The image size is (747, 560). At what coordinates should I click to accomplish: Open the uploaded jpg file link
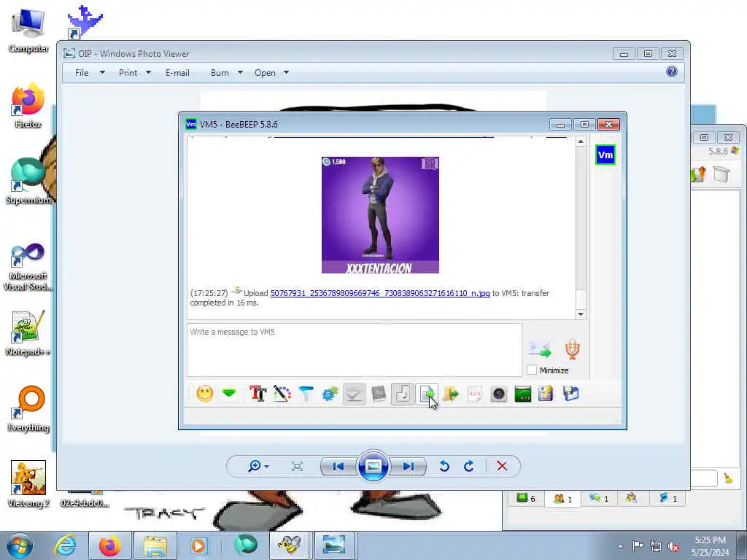(380, 293)
